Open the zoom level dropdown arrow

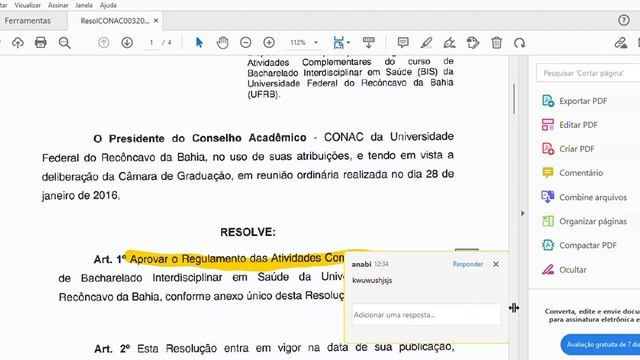[x=316, y=42]
